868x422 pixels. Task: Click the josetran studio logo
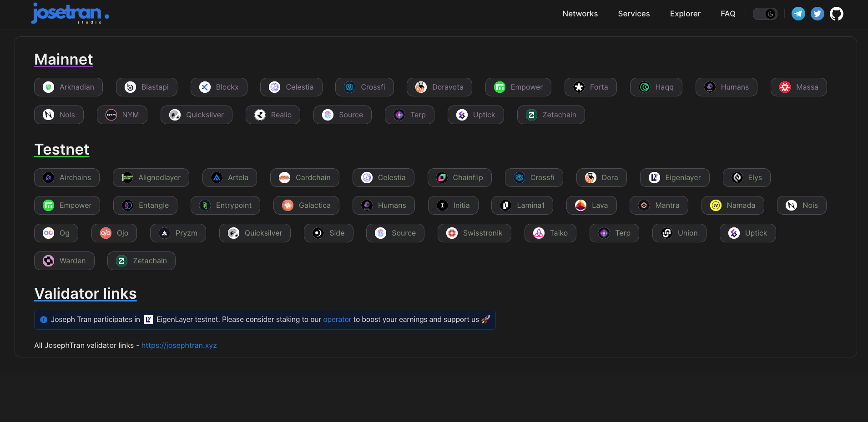pos(70,14)
